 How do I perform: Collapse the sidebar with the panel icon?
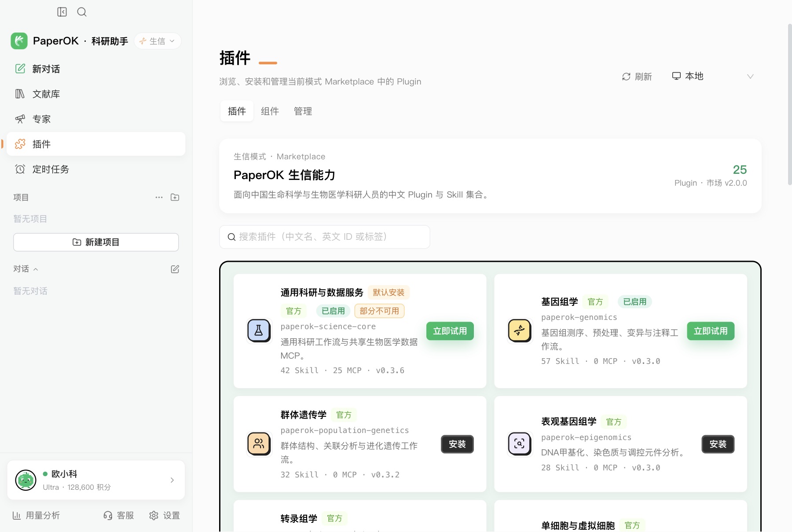[62, 12]
